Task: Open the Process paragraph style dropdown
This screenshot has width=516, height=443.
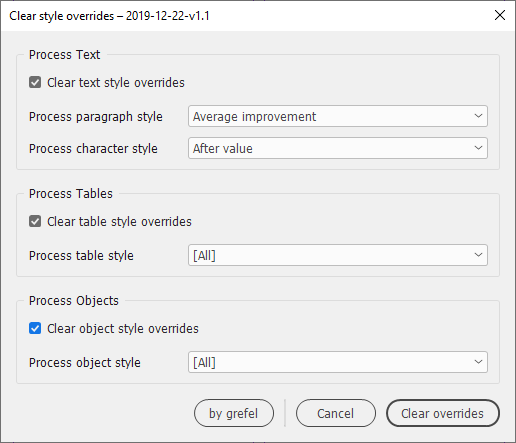Action: tap(338, 116)
